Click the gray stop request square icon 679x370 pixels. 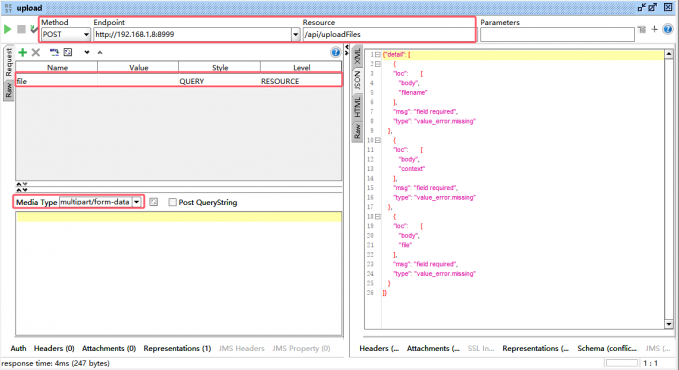click(21, 29)
